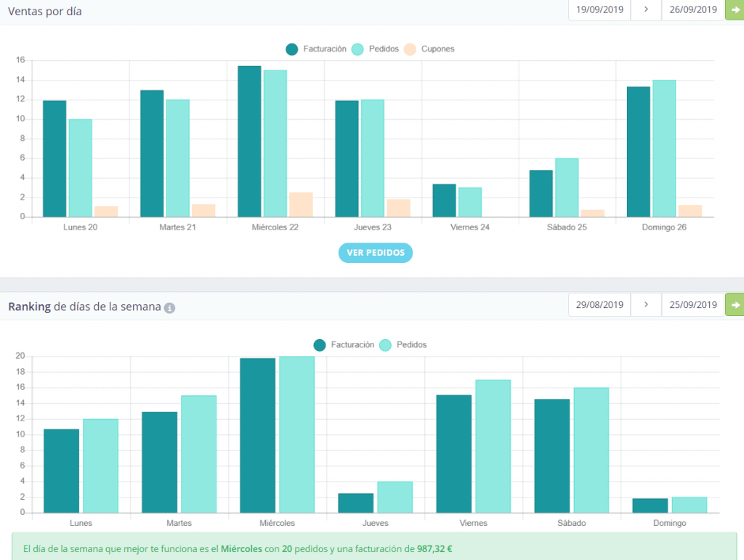Open the 19/09/2019 start date picker
Viewport: 744px width, 560px height.
599,9
